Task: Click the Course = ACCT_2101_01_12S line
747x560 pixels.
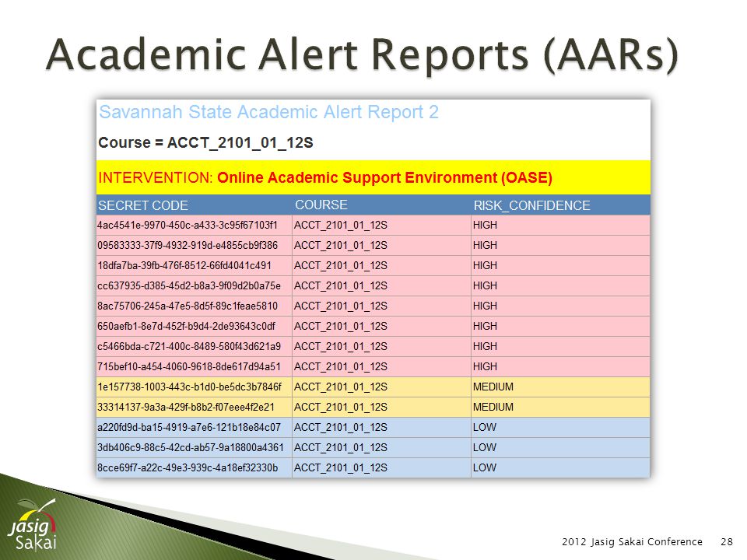Action: pos(205,142)
